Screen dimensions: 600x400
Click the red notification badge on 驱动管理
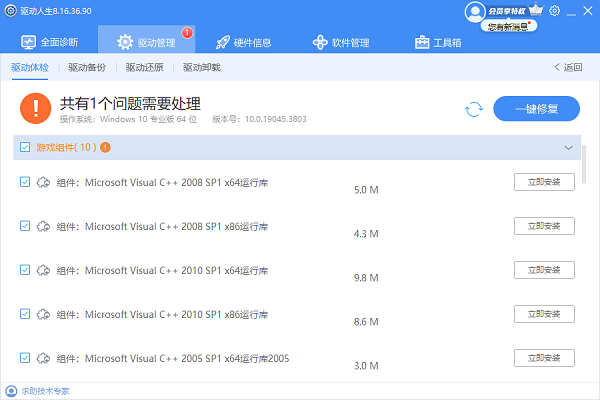pyautogui.click(x=187, y=33)
